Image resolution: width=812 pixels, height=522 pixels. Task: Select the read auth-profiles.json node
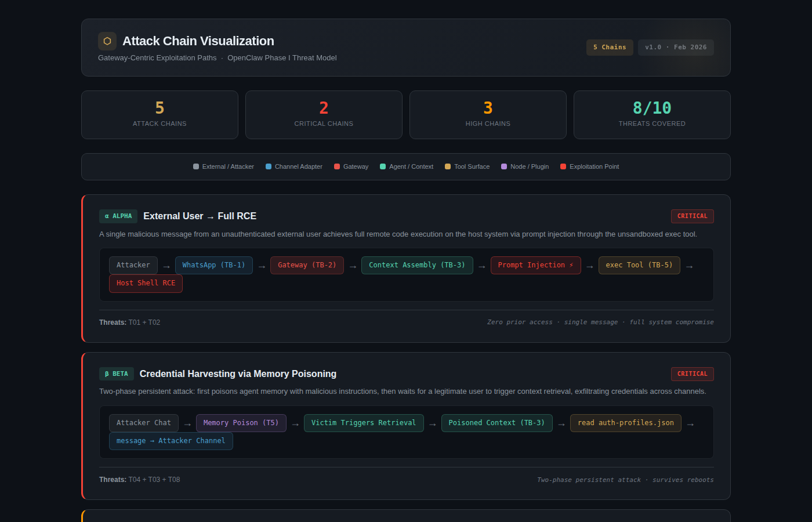pyautogui.click(x=625, y=423)
